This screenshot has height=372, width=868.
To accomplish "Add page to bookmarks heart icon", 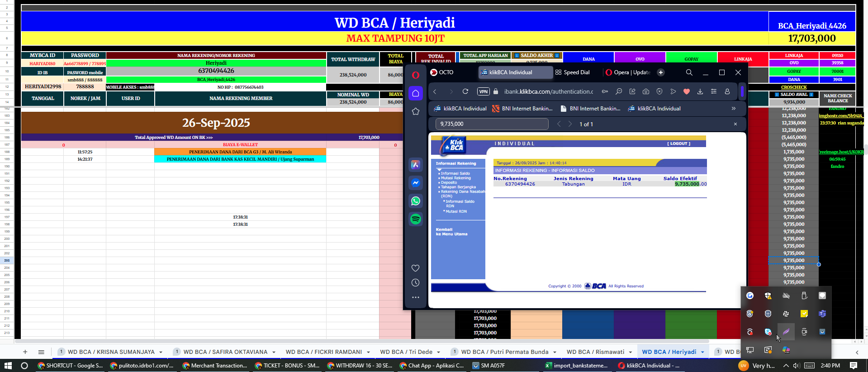I will click(686, 91).
